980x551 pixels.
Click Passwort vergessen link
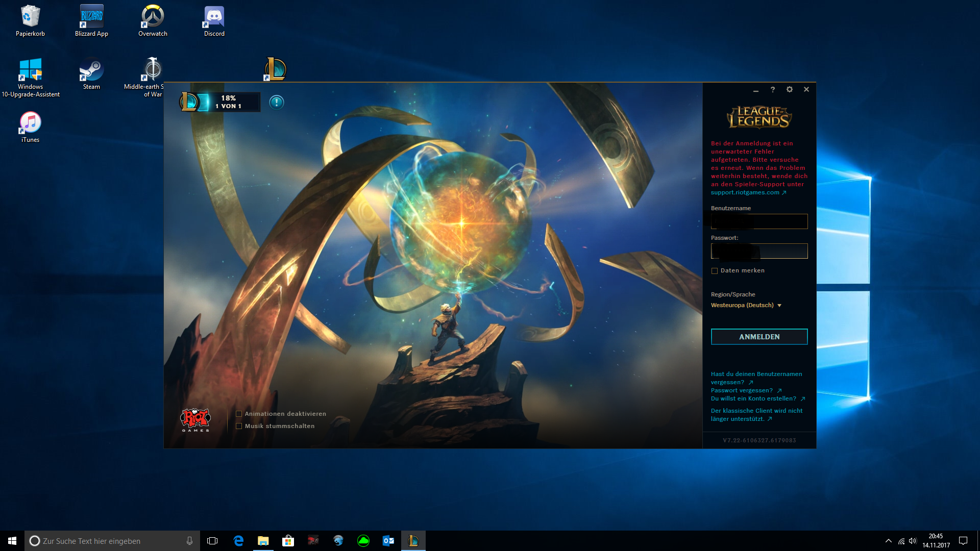pos(742,390)
